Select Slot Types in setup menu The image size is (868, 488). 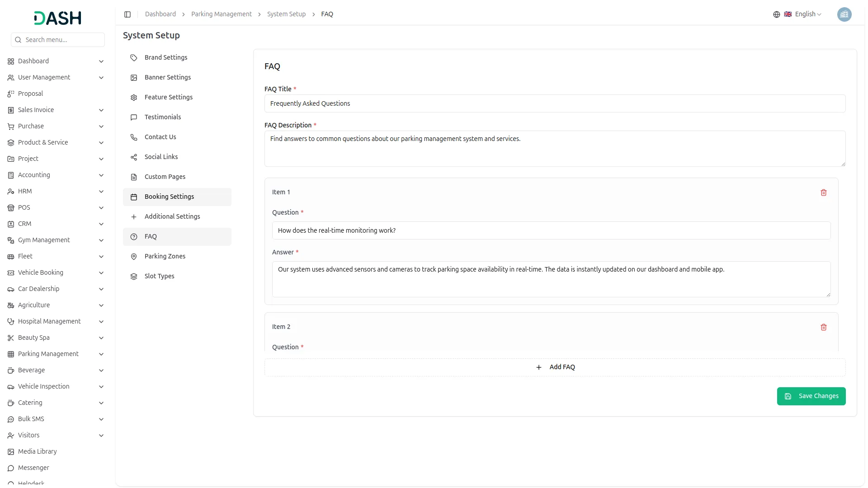[x=159, y=277]
